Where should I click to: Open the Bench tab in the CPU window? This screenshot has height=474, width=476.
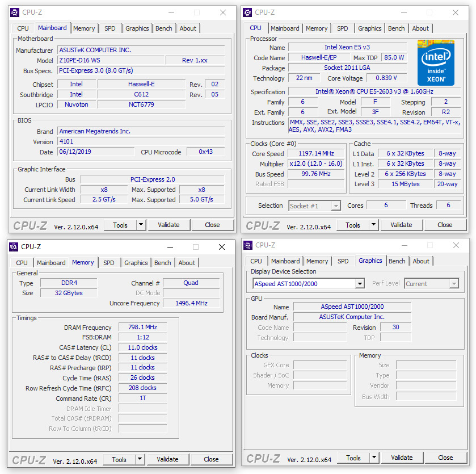(397, 28)
